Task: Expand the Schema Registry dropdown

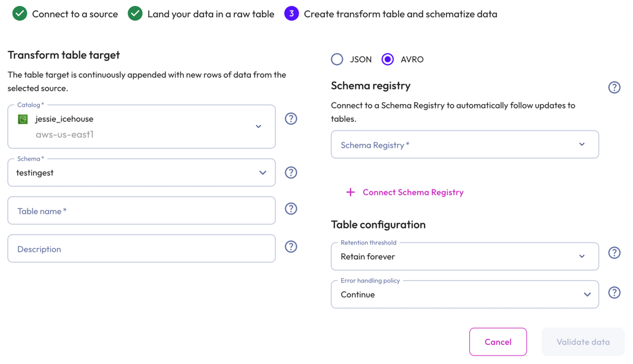Action: click(582, 144)
